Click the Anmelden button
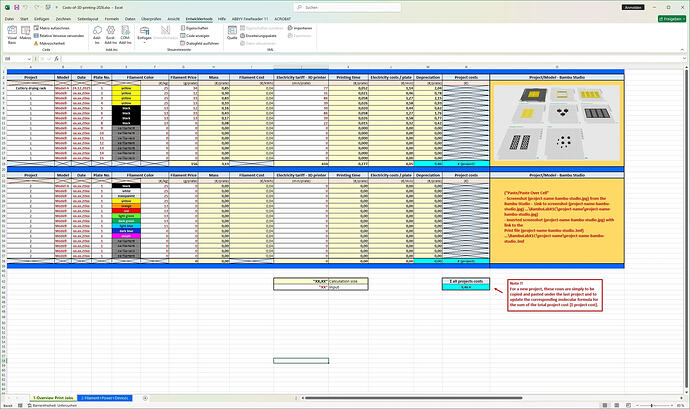 pos(634,7)
